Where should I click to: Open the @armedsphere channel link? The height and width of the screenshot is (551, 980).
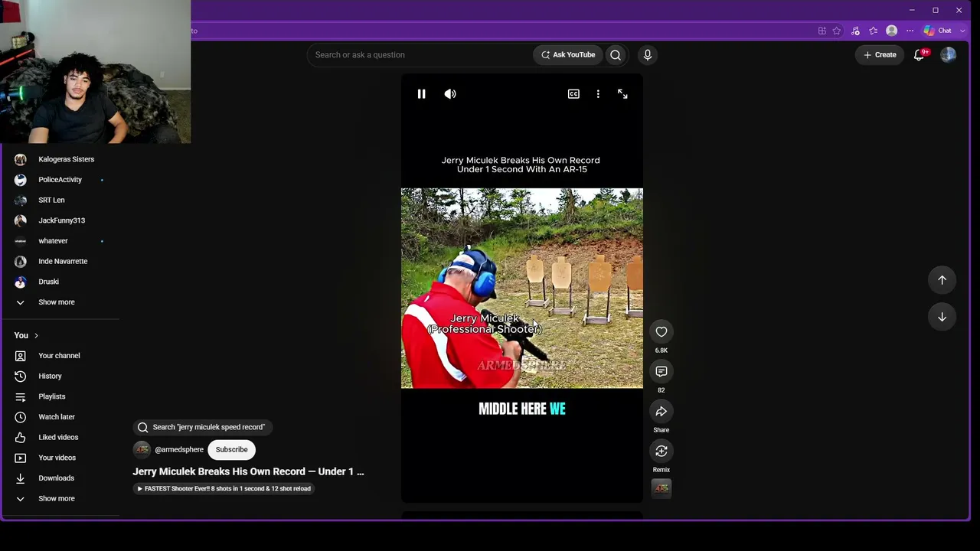coord(179,450)
